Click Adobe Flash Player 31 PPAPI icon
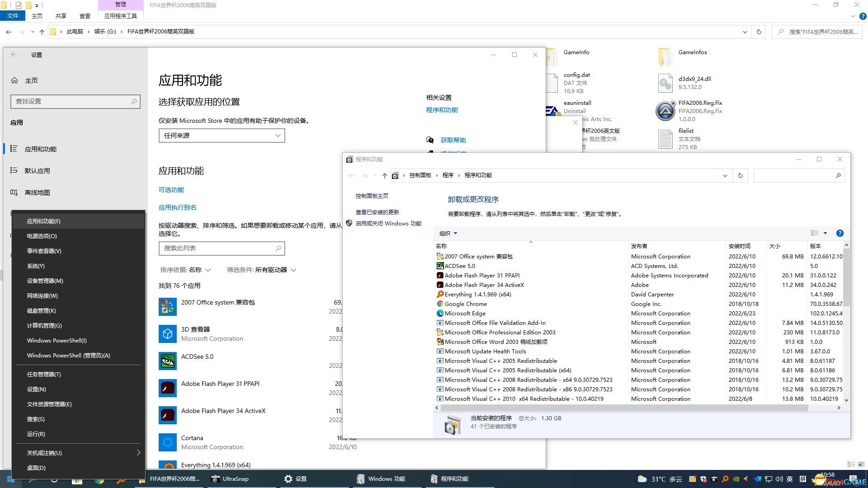 [167, 388]
